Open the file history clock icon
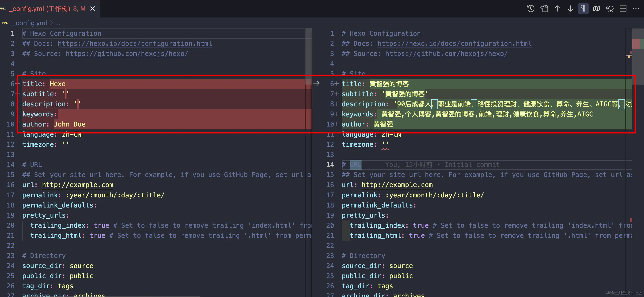 pyautogui.click(x=531, y=9)
